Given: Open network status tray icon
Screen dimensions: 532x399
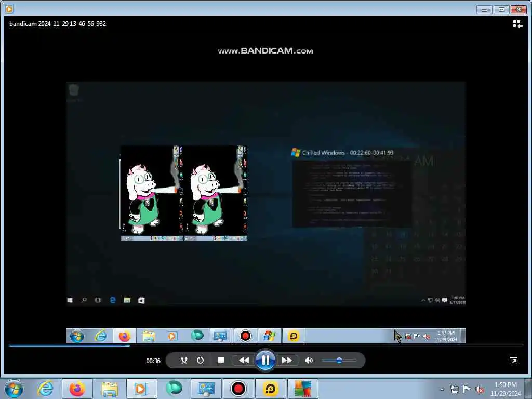Looking at the screenshot, I should click(454, 389).
